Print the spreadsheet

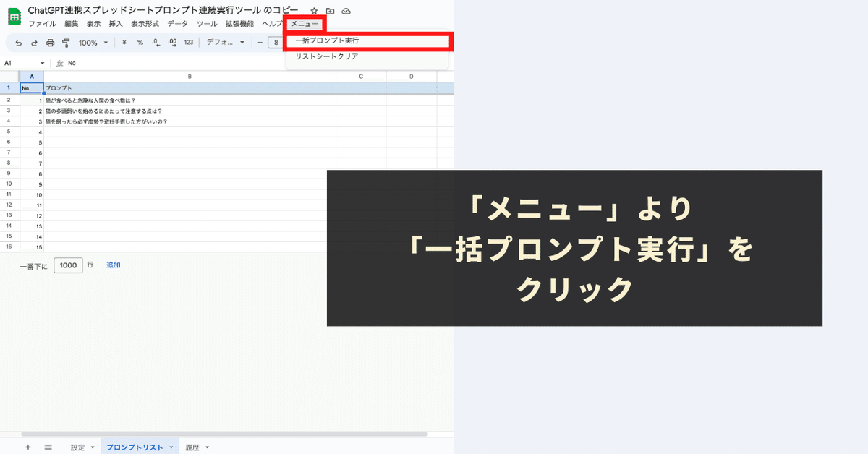click(50, 43)
